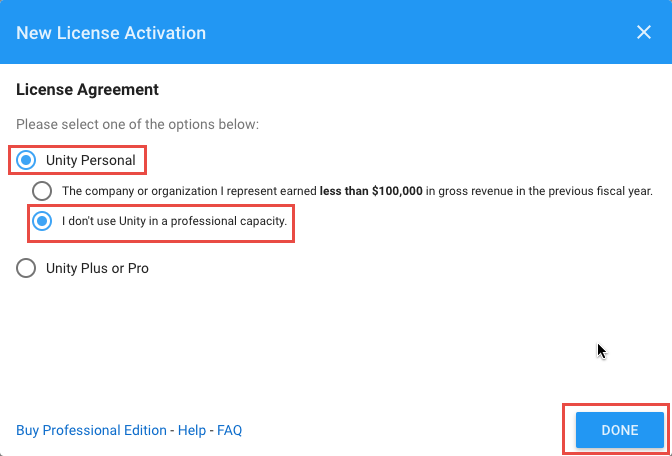Click the "Unity Personal" label text
Screen dimensions: 672x456
[90, 161]
